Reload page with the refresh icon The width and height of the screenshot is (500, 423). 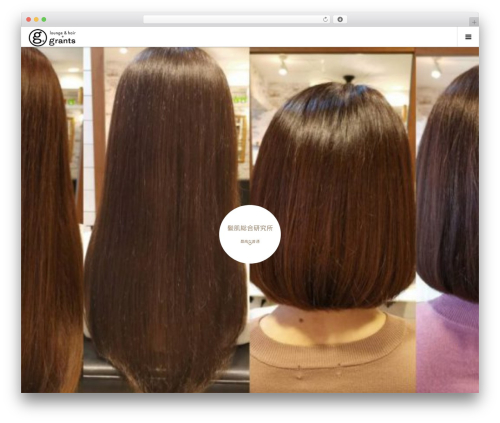(325, 20)
